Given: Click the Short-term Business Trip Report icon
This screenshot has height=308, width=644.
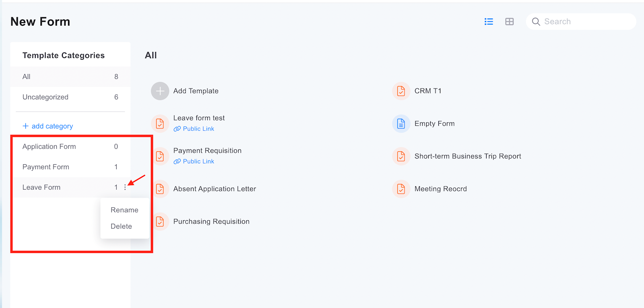Looking at the screenshot, I should (401, 156).
